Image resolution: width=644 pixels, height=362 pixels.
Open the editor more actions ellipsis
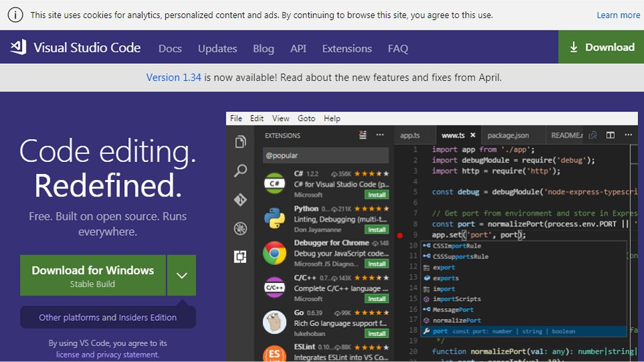click(628, 135)
